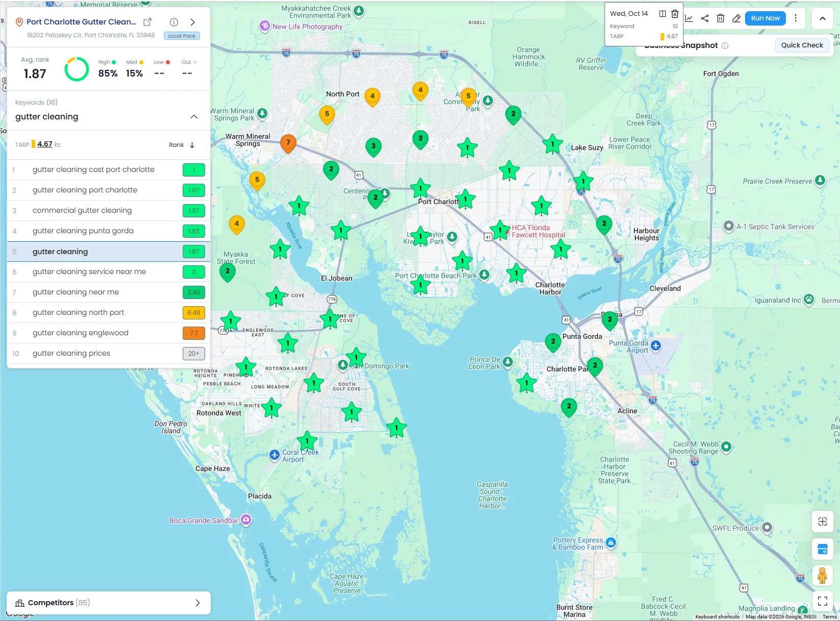Click the 20+ rank badge

194,354
